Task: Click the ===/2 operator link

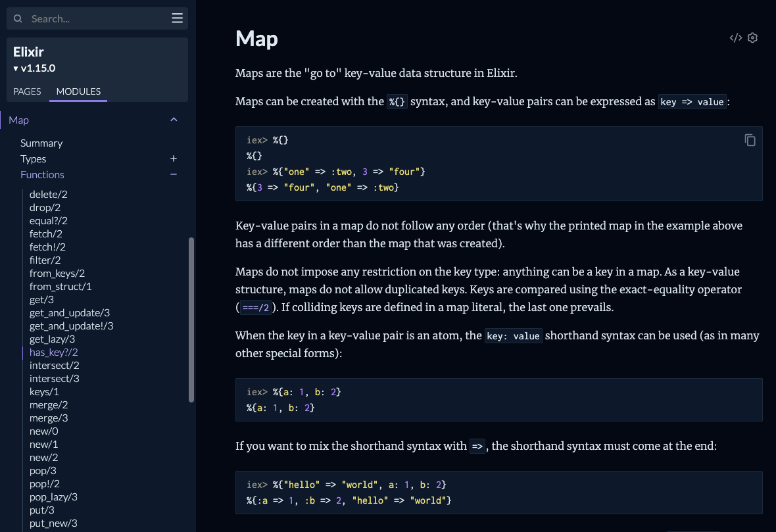Action: coord(256,307)
